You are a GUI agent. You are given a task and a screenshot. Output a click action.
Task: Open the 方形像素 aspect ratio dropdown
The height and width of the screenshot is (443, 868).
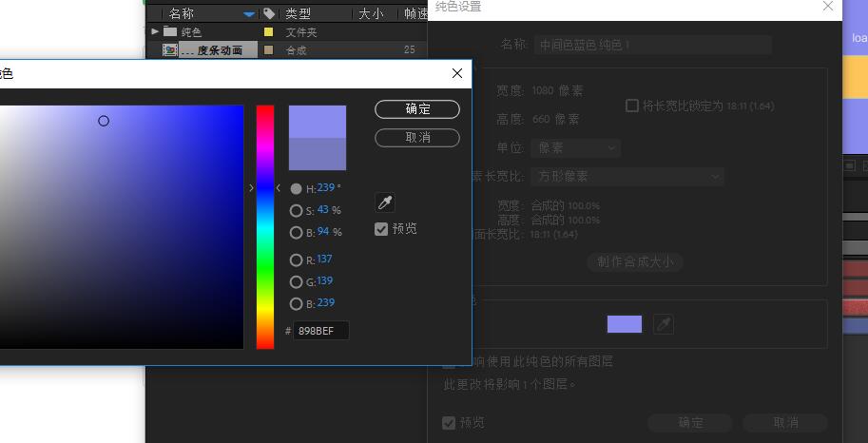point(627,177)
